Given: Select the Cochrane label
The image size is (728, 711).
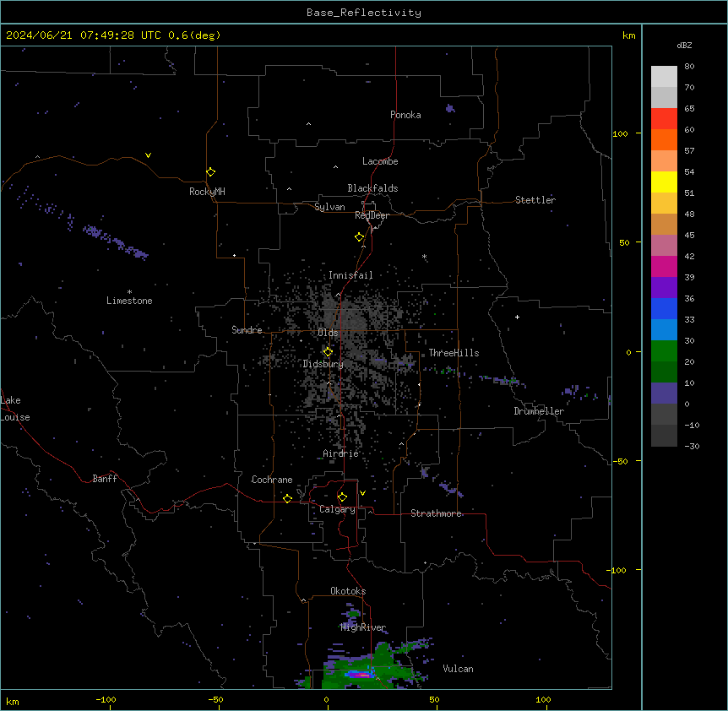Looking at the screenshot, I should point(272,480).
